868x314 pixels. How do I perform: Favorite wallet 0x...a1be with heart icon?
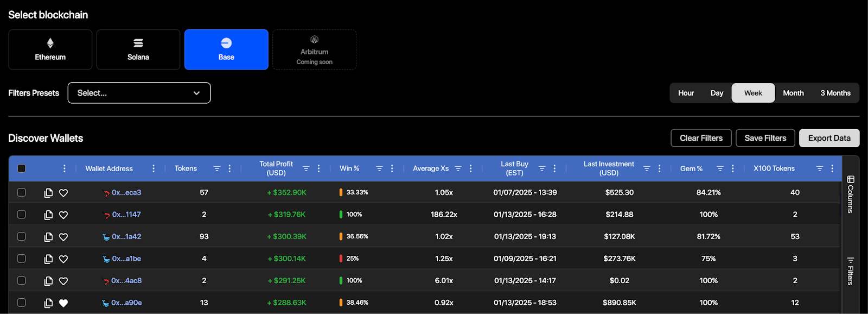click(x=63, y=259)
